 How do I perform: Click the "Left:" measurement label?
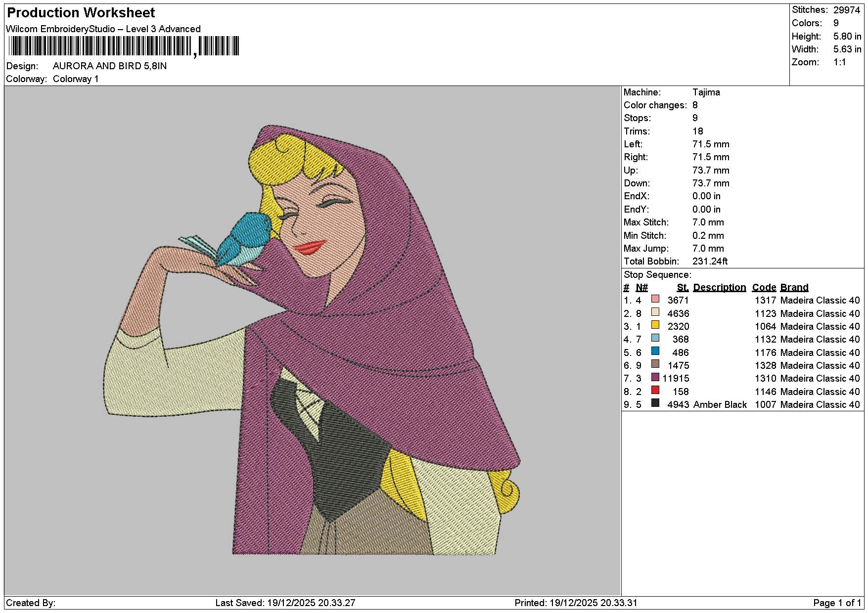coord(633,144)
